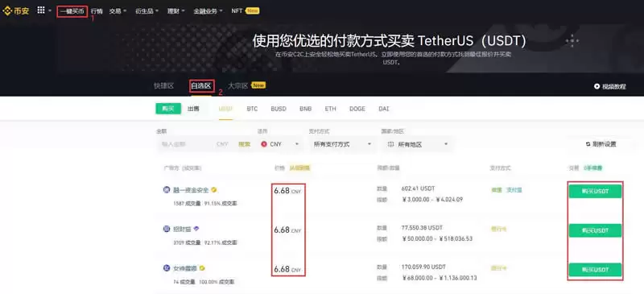Click 购买USDT for merchant 招财猫
Screen dimensions: 644x294
click(x=595, y=230)
